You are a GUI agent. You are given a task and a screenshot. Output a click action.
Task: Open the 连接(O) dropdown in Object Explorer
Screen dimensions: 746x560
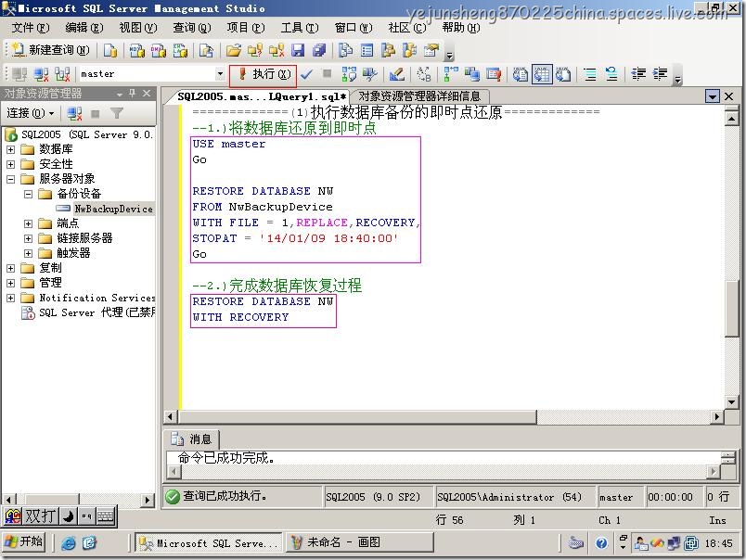click(x=31, y=113)
